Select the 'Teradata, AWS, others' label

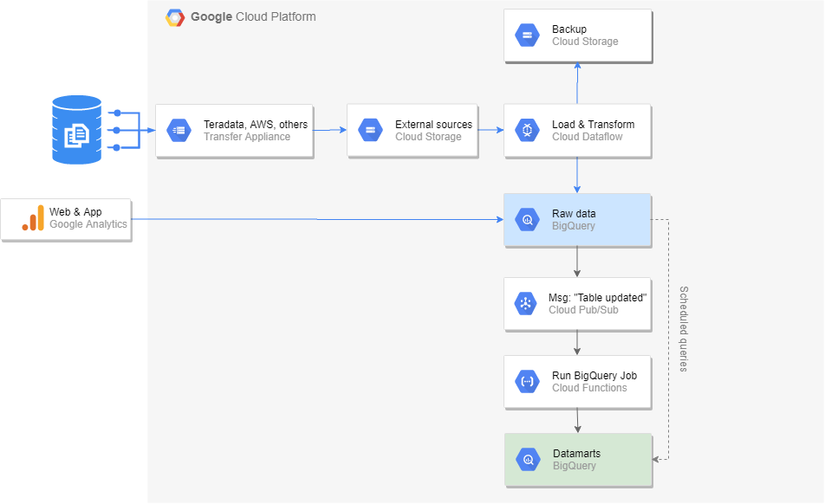pos(255,125)
